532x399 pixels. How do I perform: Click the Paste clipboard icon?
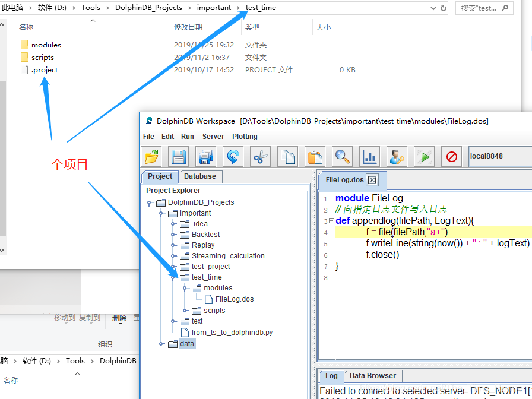pos(315,157)
